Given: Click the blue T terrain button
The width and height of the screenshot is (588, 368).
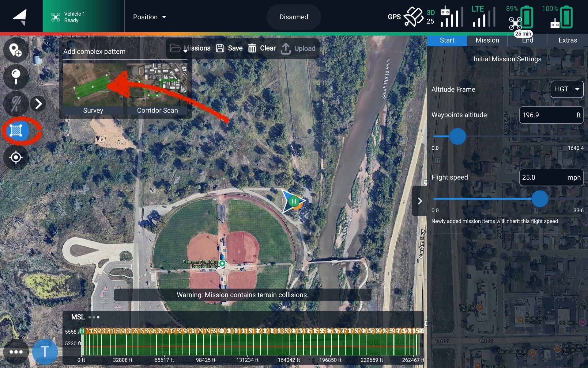Looking at the screenshot, I should click(45, 351).
